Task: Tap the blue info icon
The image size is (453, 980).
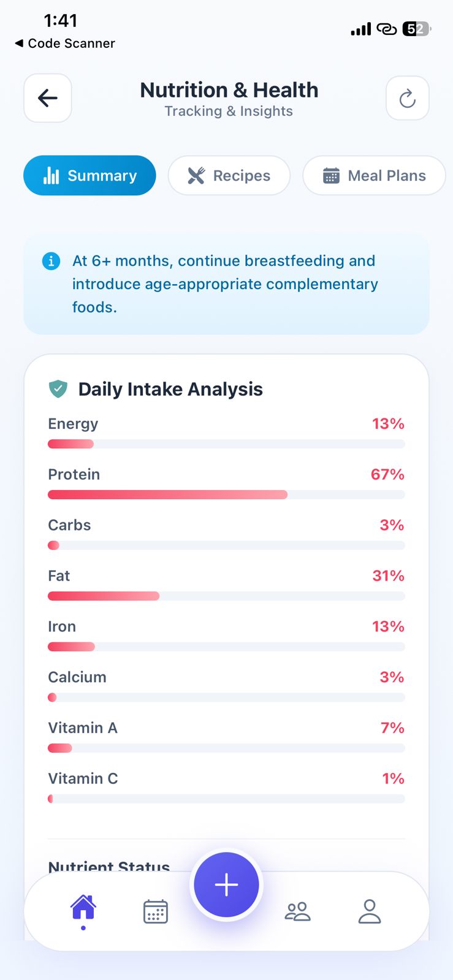Action: pyautogui.click(x=51, y=261)
